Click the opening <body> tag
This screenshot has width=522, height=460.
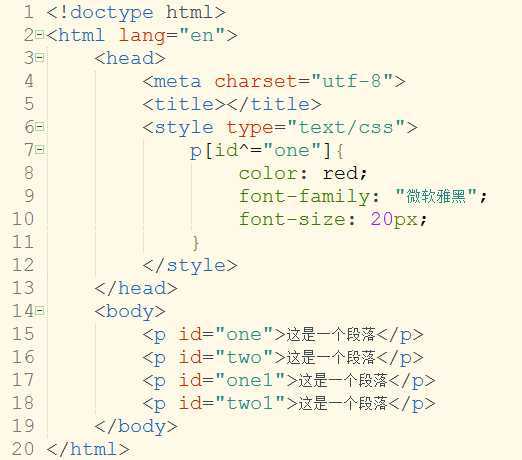coord(130,312)
